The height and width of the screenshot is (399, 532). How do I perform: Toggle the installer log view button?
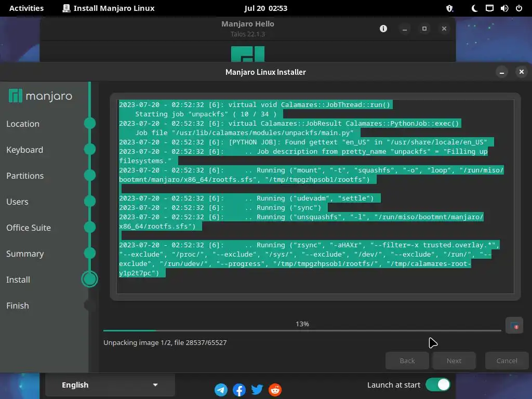click(514, 326)
